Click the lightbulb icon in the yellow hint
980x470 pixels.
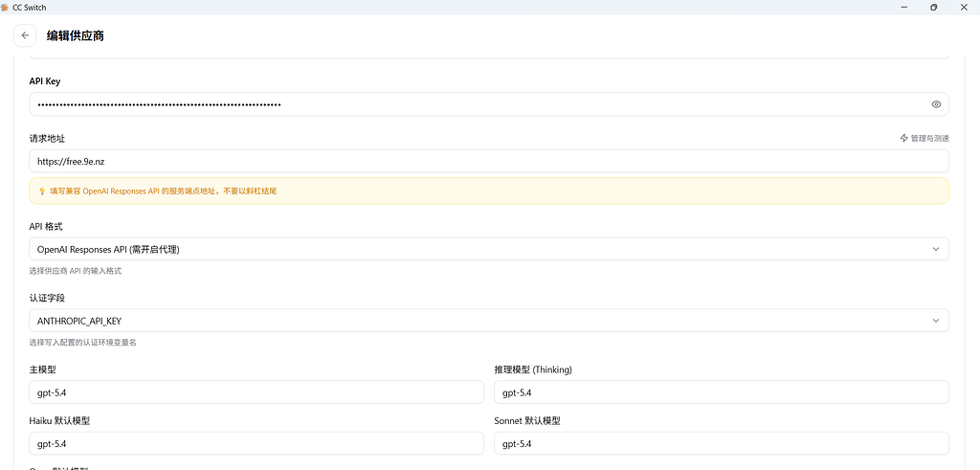tap(42, 191)
